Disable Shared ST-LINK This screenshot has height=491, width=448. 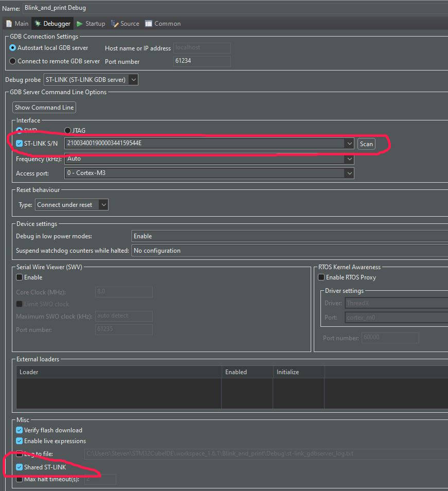coord(19,467)
